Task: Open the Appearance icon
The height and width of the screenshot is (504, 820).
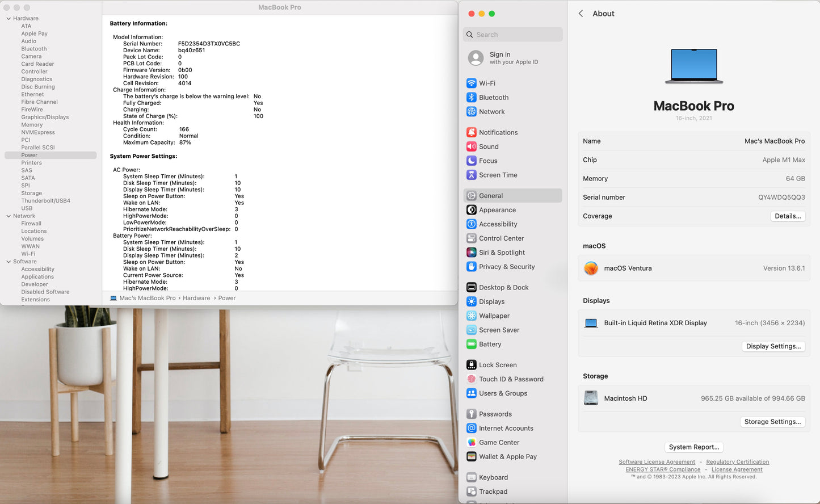Action: pos(472,210)
